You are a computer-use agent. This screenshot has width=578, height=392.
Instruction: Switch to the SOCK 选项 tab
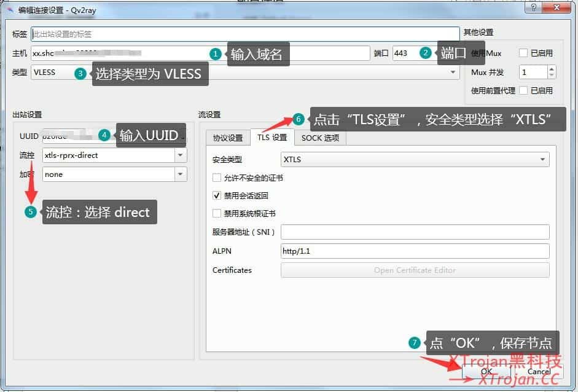click(320, 138)
